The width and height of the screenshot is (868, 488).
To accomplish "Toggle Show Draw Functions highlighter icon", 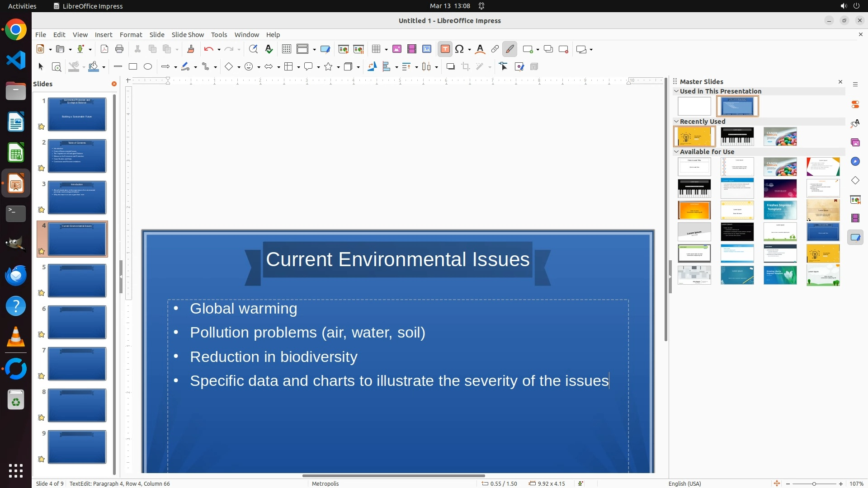I will pos(510,49).
